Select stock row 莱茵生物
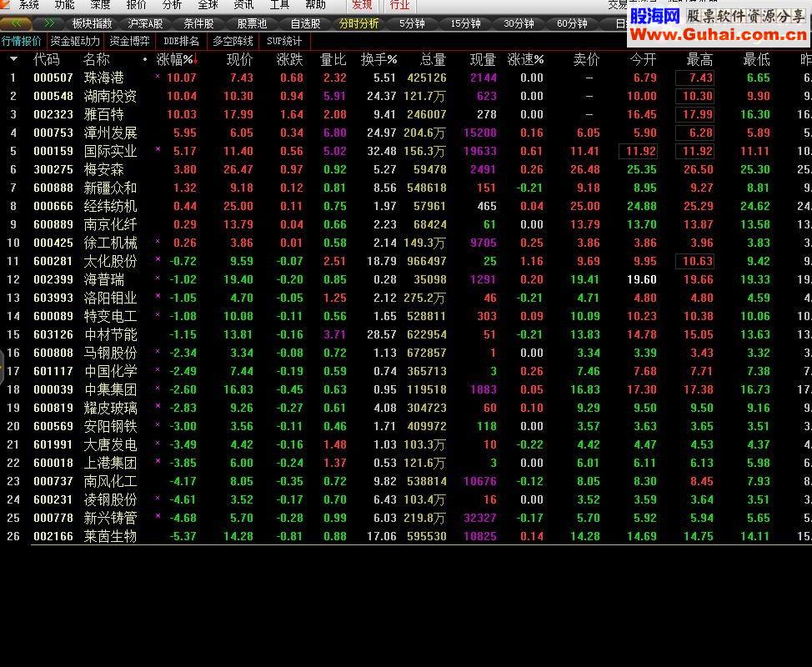Viewport: 812px width, 667px height. (406, 536)
